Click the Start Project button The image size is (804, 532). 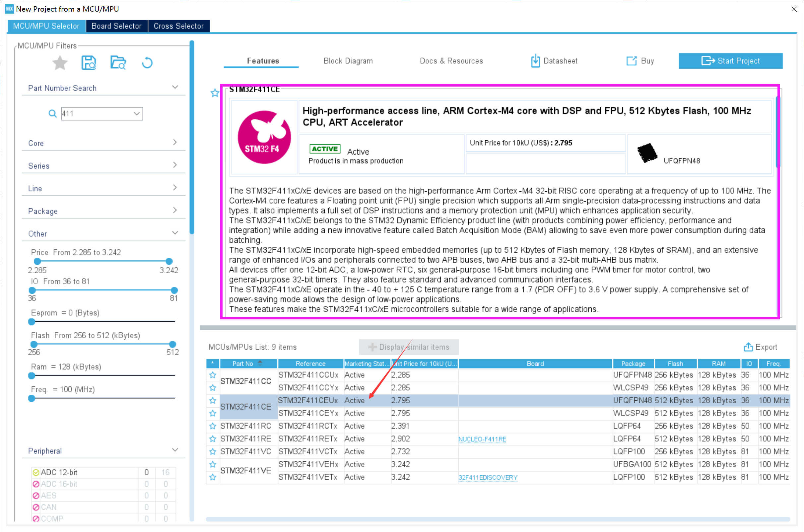point(730,61)
